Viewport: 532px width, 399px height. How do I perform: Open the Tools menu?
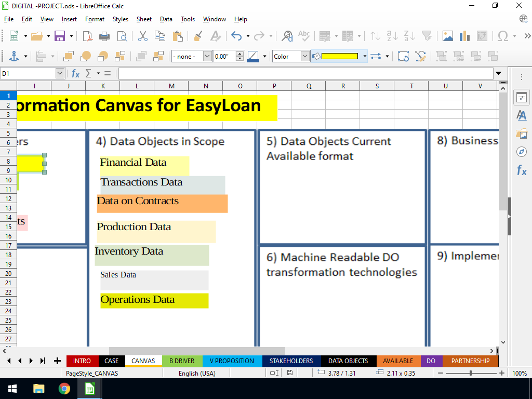click(x=188, y=19)
